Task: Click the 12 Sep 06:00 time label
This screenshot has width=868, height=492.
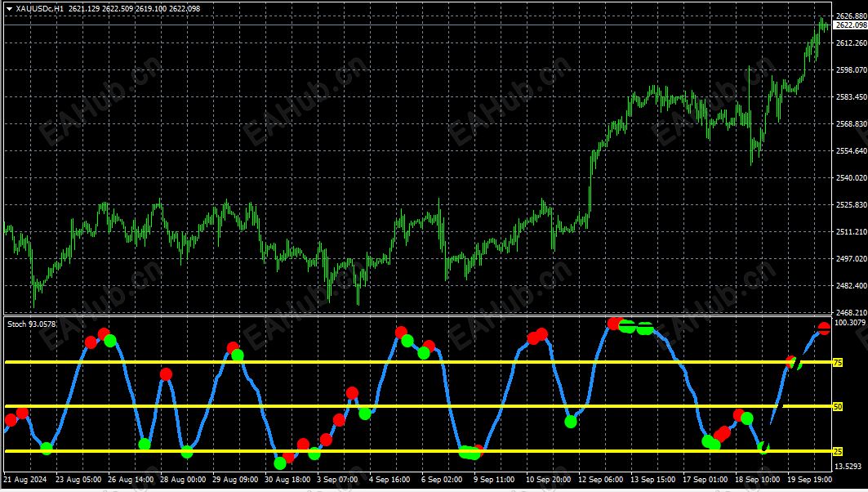Action: click(x=601, y=480)
